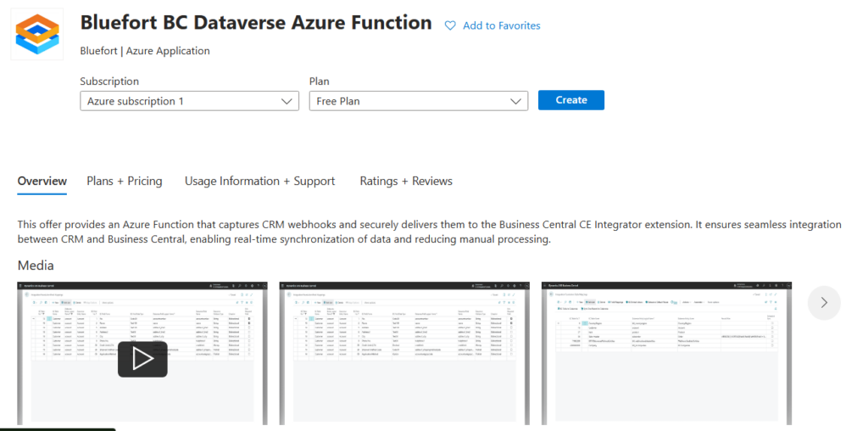Open the second media screenshot thumbnail
The width and height of the screenshot is (868, 431).
(x=403, y=353)
